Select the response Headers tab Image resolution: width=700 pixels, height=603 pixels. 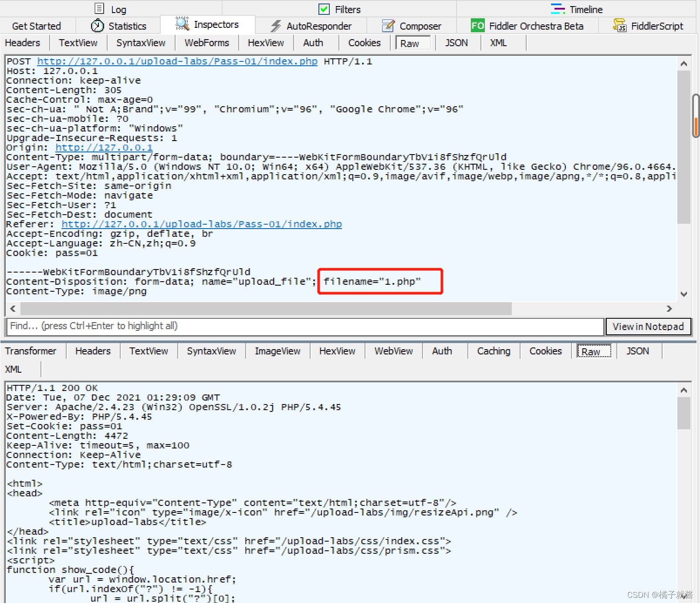(93, 351)
